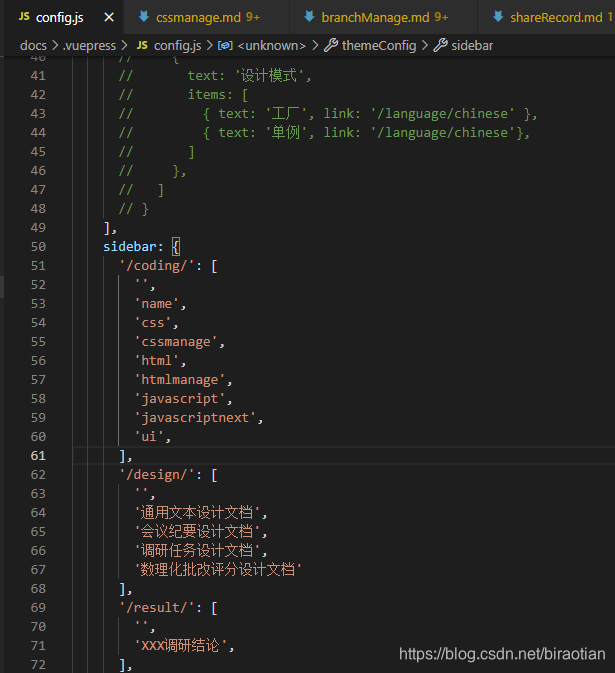Click the opening brace after sidebar:

(176, 247)
